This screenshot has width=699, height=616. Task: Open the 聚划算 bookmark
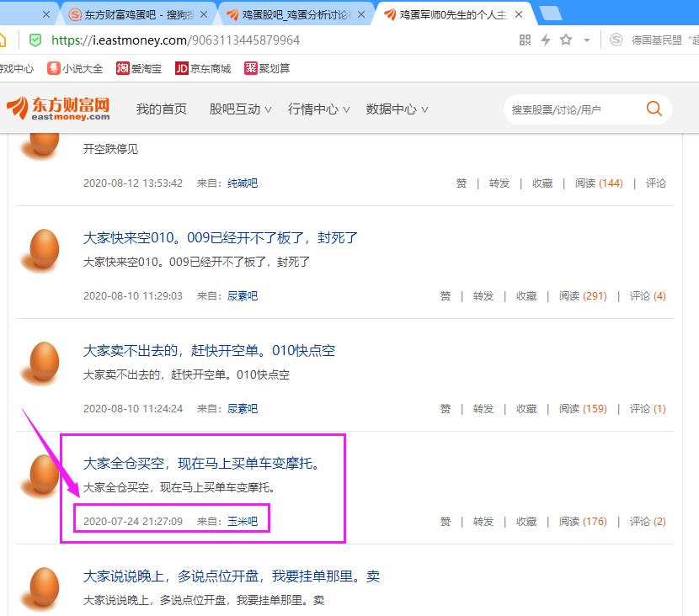coord(267,69)
